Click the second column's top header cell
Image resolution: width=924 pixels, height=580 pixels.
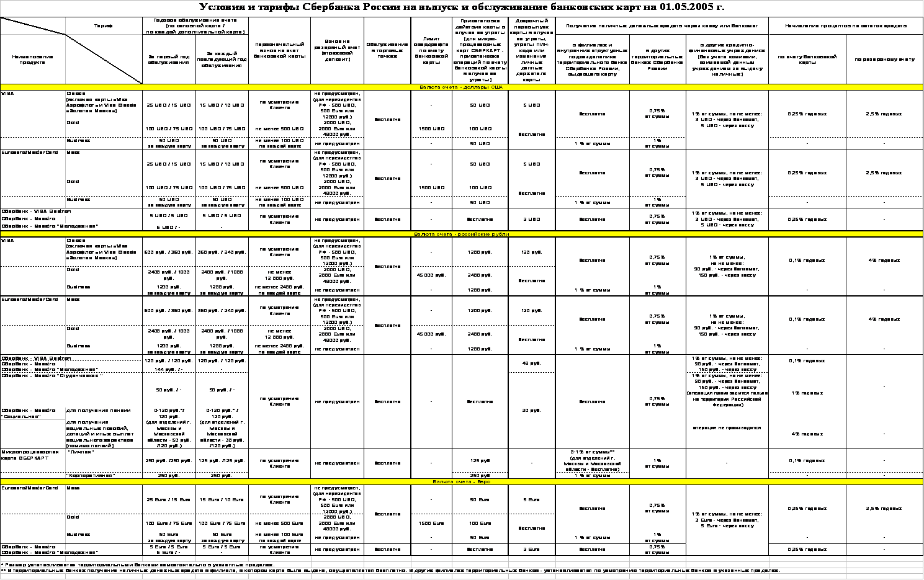pos(104,25)
